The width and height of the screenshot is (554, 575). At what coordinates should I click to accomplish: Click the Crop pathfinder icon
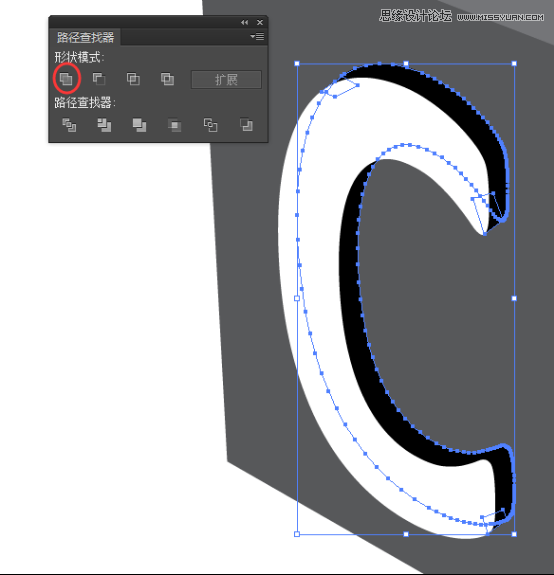click(175, 125)
